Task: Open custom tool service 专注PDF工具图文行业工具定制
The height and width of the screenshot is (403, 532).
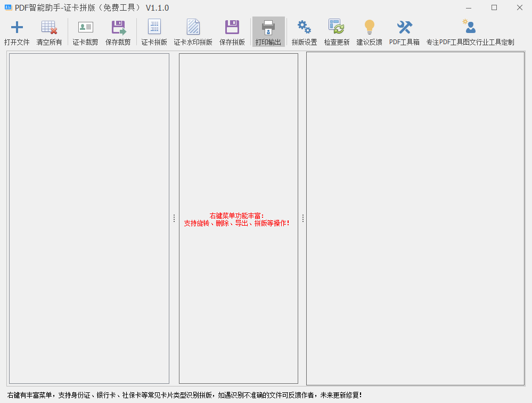Action: tap(469, 31)
